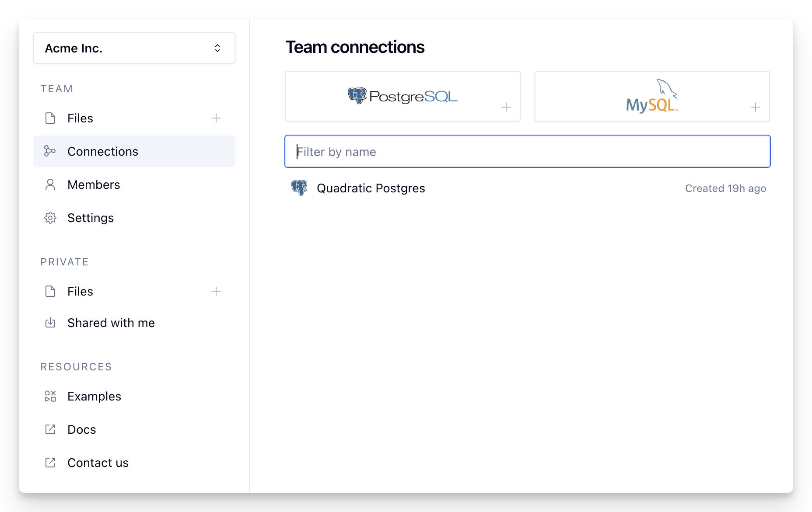Add a new MySQL connection
812x512 pixels.
(x=652, y=96)
